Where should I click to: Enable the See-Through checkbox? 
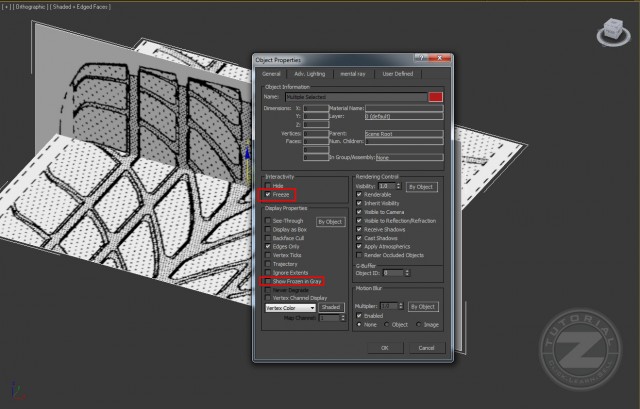pos(268,221)
